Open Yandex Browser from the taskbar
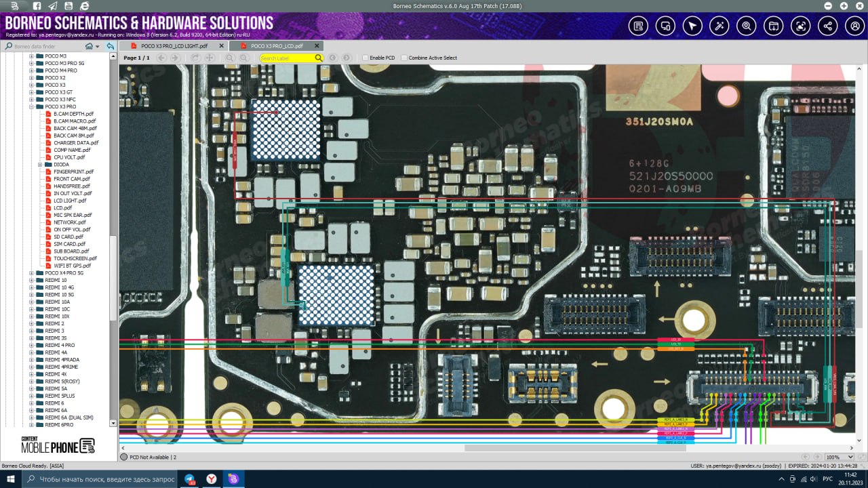The width and height of the screenshot is (868, 488). (212, 479)
